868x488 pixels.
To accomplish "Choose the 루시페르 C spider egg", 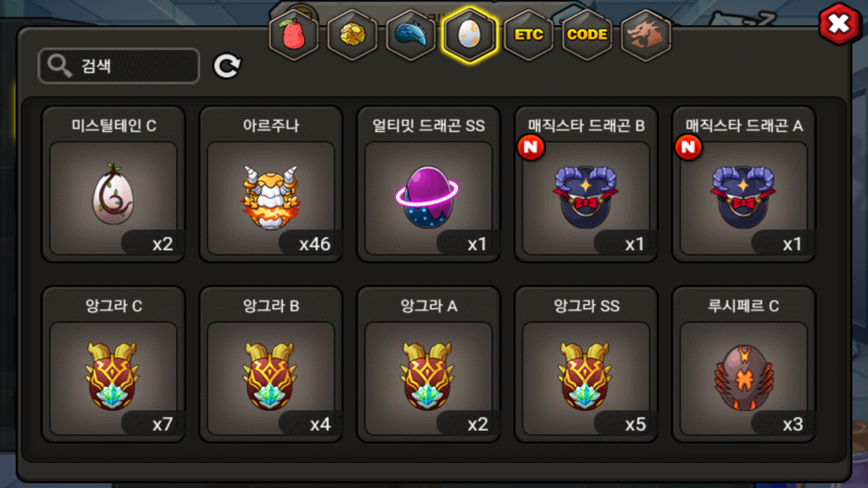I will (x=744, y=364).
